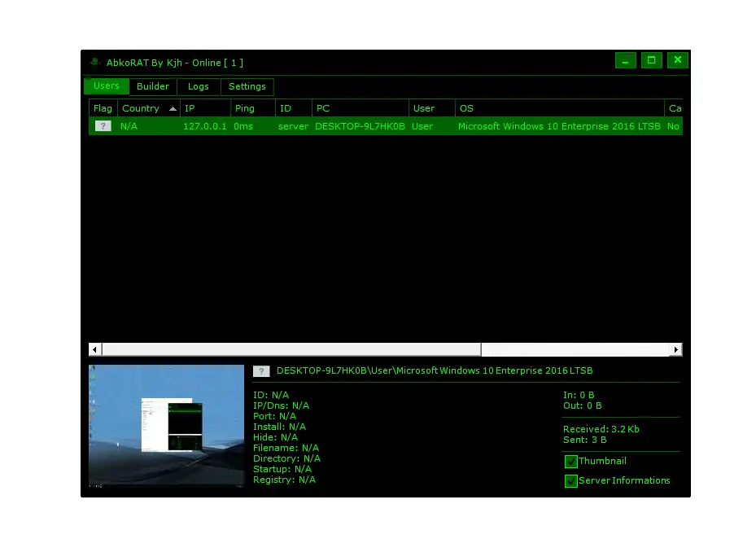Click the unknown flag icon in client row
This screenshot has width=756, height=539.
[x=103, y=126]
